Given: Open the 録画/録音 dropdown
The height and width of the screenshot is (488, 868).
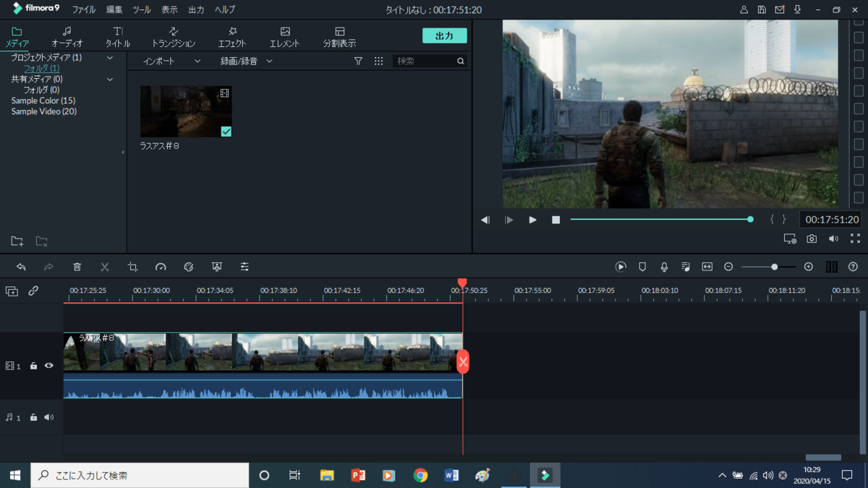Looking at the screenshot, I should (x=247, y=61).
